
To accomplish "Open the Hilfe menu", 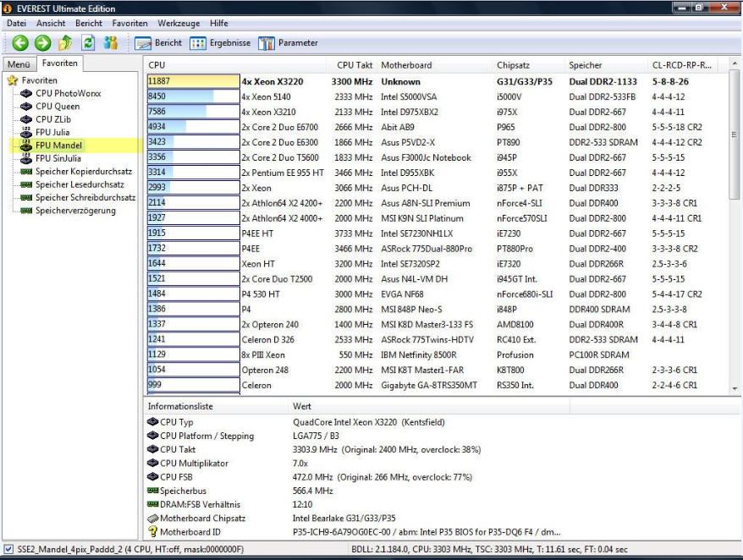I will pos(219,23).
